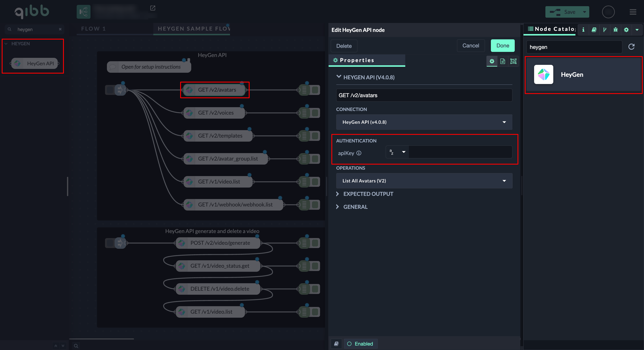Open the Operations List All Avatars dropdown
Screen dimensions: 644x350
pos(424,181)
